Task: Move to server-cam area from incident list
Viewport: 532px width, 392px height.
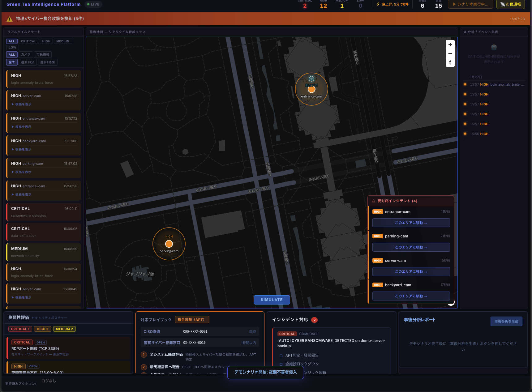Action: pos(411,272)
